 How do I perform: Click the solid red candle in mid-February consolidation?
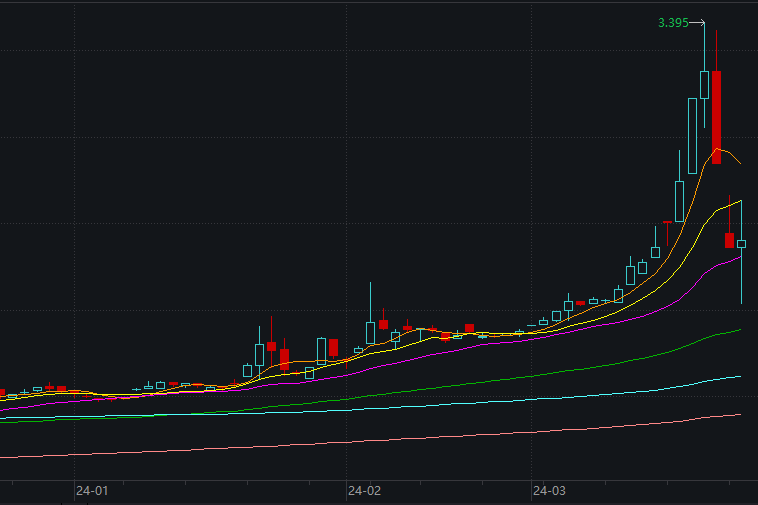[469, 328]
